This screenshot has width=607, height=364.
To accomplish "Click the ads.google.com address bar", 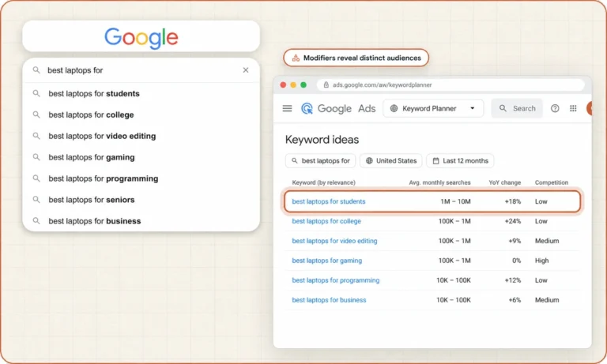I will point(451,84).
